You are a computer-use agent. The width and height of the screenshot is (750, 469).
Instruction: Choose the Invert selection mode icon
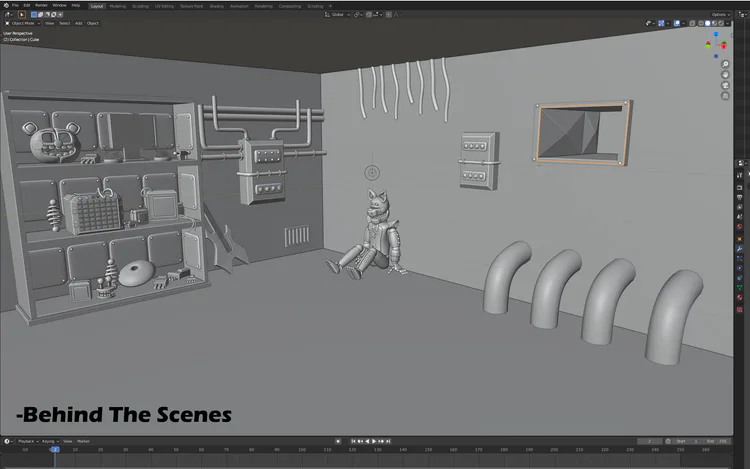(54, 14)
